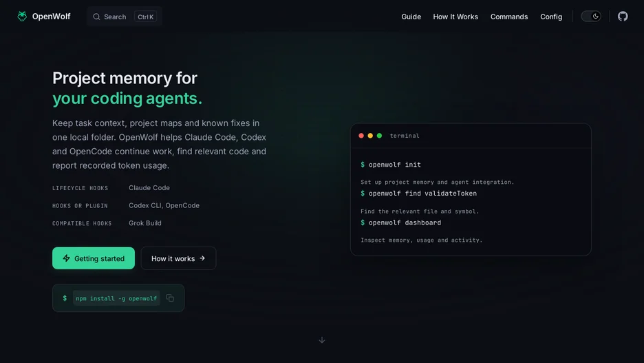644x363 pixels.
Task: Select the openwolf dashboard command
Action: [x=405, y=222]
